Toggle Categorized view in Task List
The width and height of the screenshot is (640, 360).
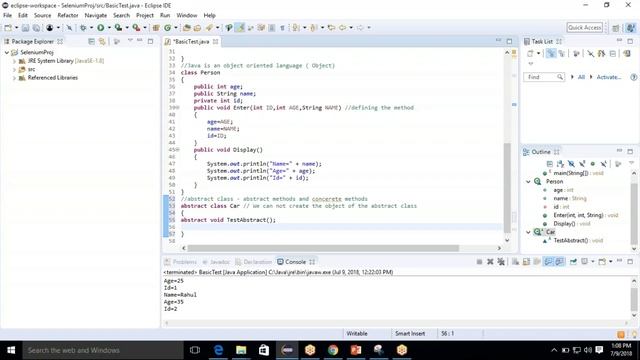[x=551, y=53]
